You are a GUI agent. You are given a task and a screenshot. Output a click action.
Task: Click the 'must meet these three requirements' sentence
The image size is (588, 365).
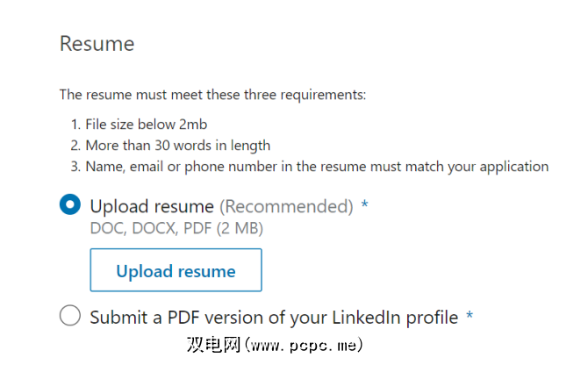click(x=212, y=94)
